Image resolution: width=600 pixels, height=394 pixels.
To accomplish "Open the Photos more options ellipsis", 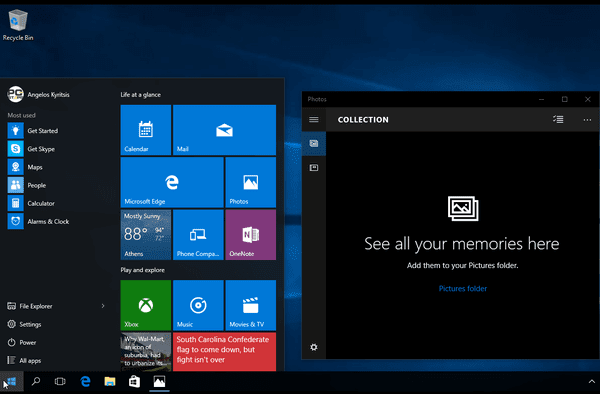I will (587, 120).
